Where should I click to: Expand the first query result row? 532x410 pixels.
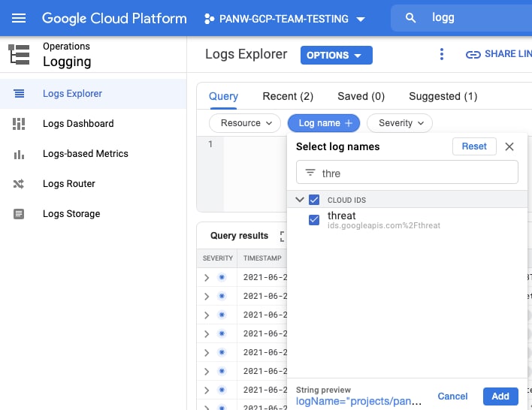[x=207, y=278]
